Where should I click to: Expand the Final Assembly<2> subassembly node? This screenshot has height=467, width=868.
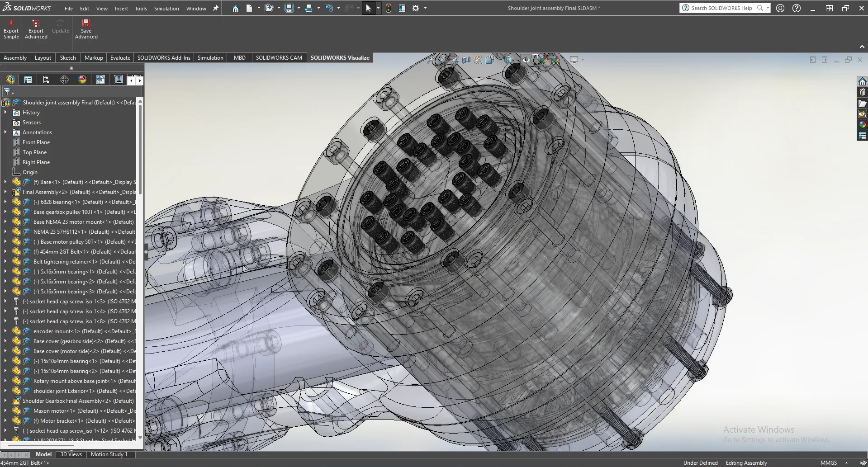pos(5,192)
